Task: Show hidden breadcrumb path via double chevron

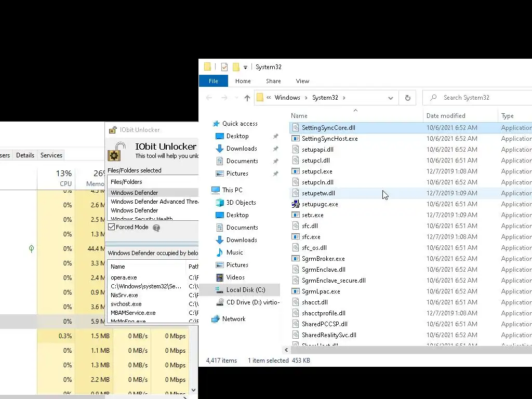Action: 269,98
